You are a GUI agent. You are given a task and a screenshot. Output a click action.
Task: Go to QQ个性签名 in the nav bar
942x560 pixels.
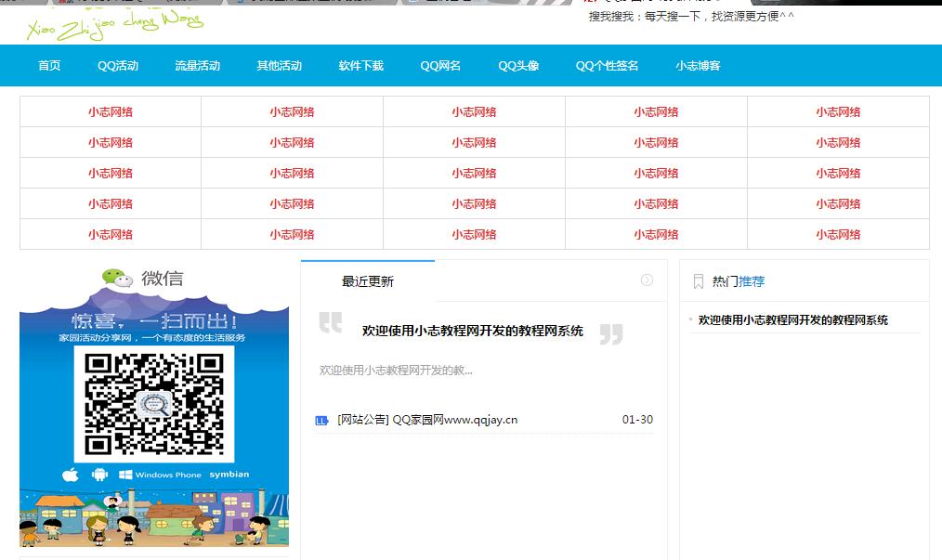(x=607, y=66)
